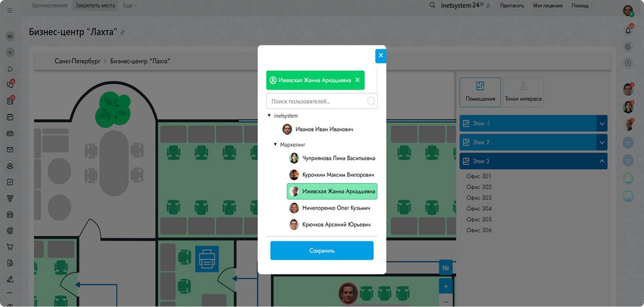This screenshot has height=307, width=644.
Task: Click the Санкт-Петербург breadcrumb
Action: click(x=78, y=61)
